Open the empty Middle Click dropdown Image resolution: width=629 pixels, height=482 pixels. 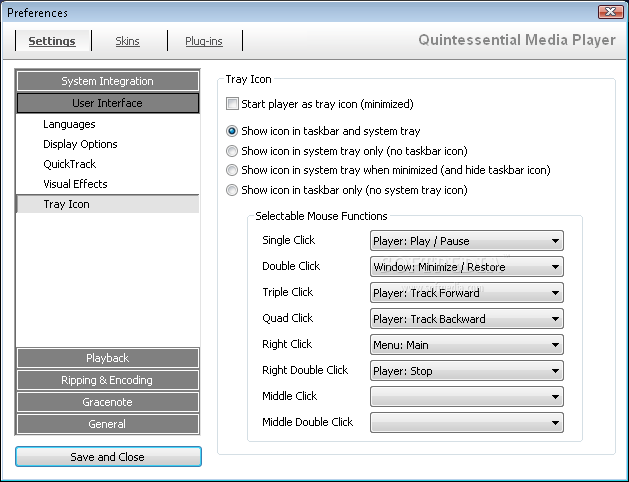point(467,397)
